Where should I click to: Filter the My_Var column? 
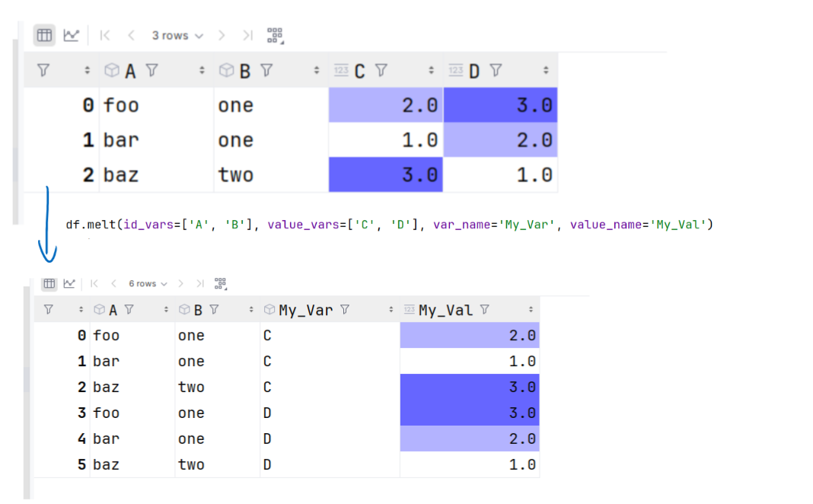345,310
